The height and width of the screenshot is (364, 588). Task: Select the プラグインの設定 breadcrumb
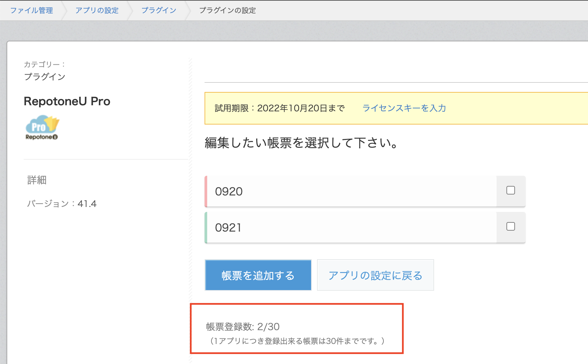pos(228,10)
